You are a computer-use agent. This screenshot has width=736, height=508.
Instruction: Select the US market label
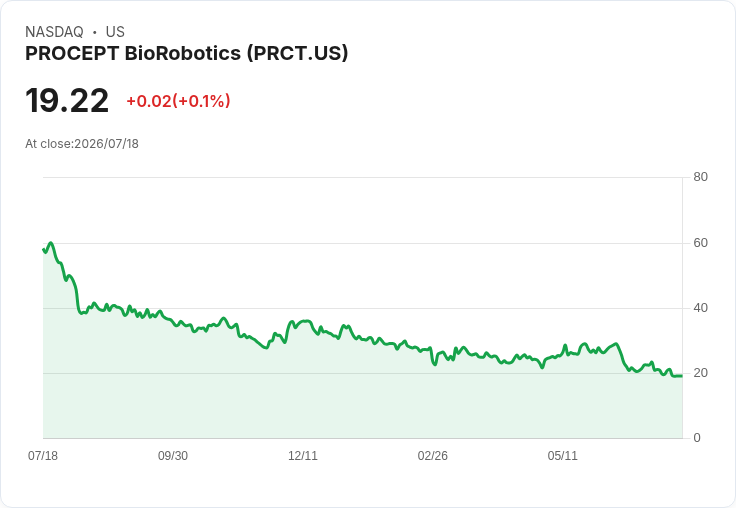tap(115, 32)
